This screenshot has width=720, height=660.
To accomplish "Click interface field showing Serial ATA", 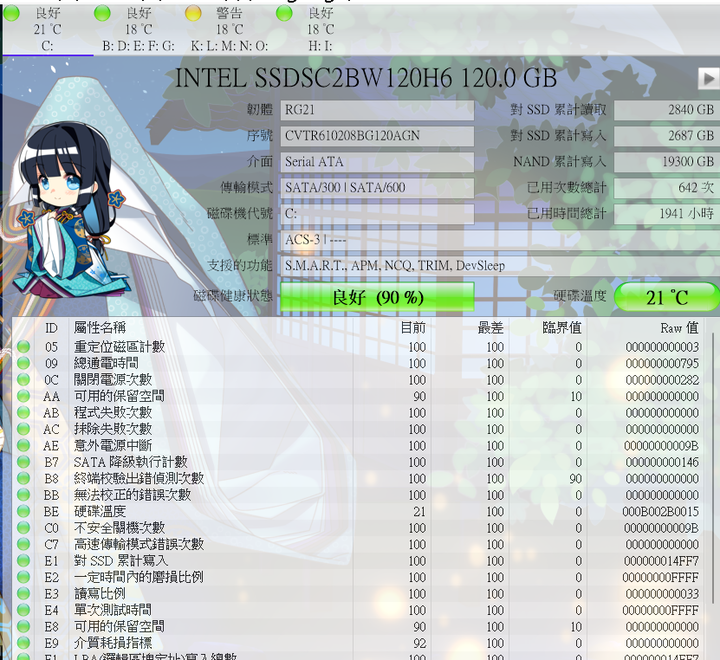I will (x=377, y=162).
